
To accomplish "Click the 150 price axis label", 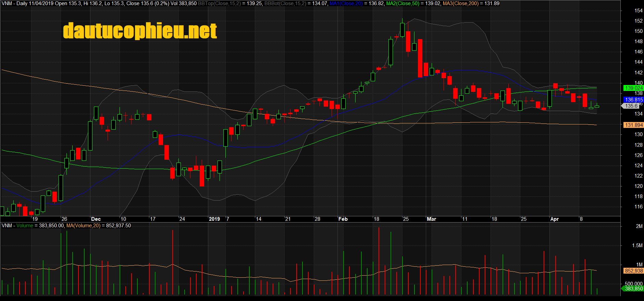I will (x=639, y=31).
